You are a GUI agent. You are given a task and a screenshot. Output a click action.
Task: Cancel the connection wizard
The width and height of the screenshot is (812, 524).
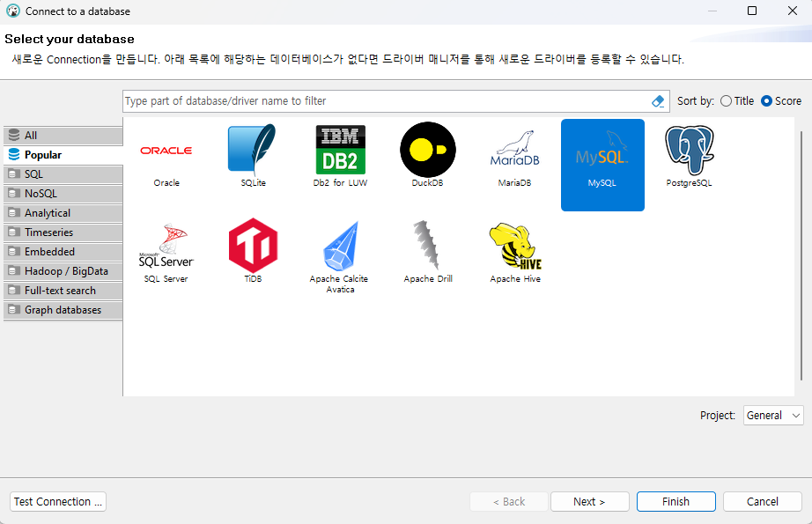(x=763, y=502)
